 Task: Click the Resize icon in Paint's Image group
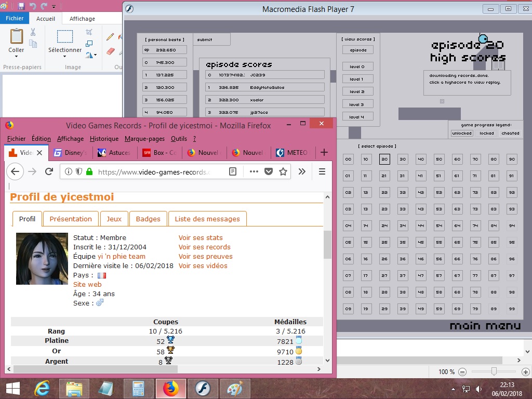coord(89,44)
